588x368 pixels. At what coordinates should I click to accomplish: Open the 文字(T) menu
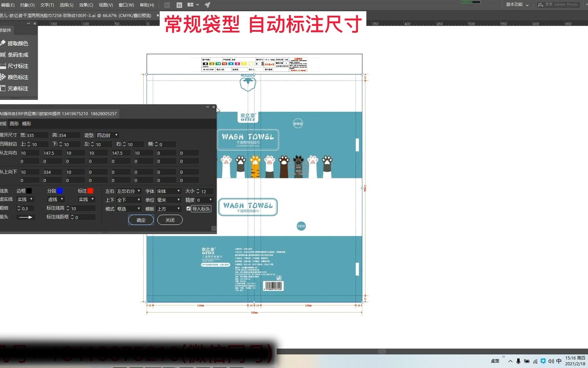pos(47,5)
